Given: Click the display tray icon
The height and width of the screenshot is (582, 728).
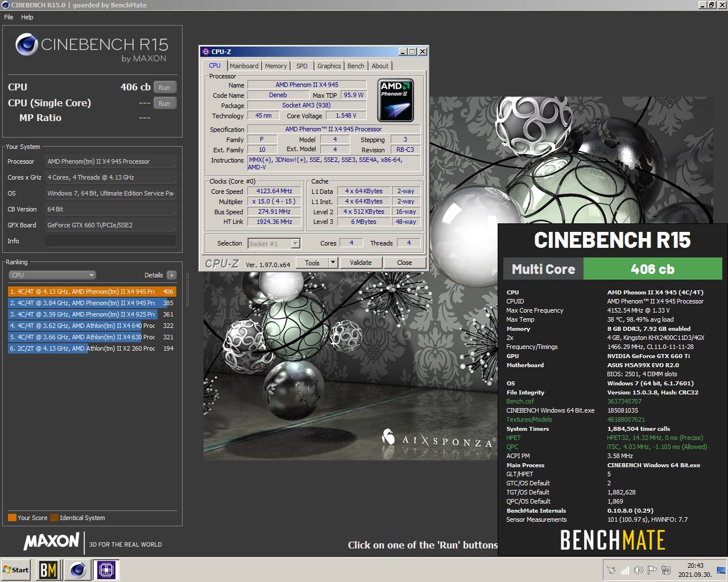Looking at the screenshot, I should pos(666,570).
